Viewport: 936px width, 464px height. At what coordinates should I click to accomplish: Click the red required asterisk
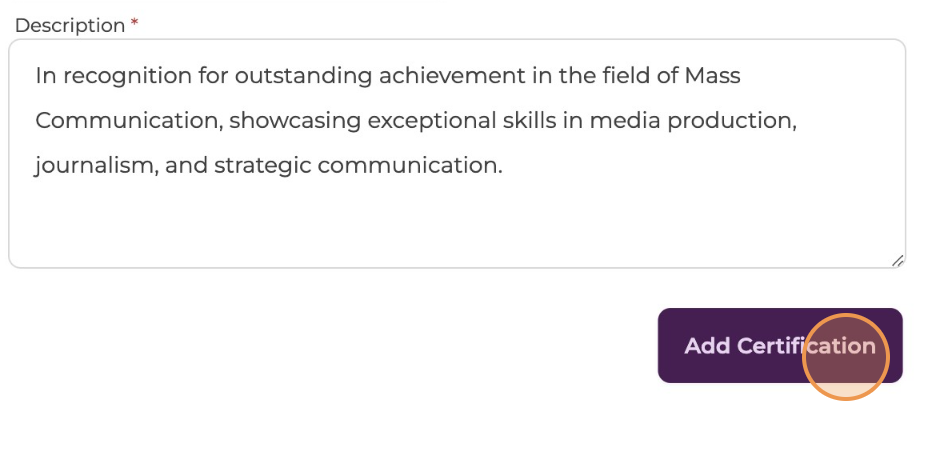point(134,23)
